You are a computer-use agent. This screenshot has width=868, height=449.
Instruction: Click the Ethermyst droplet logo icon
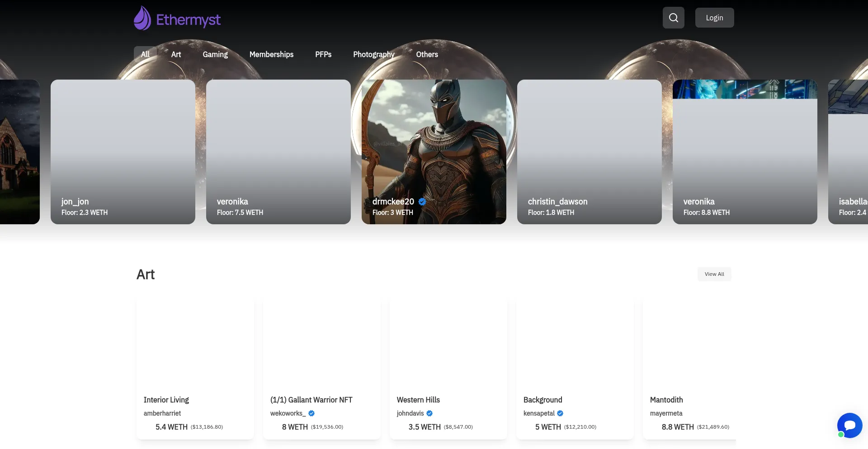pos(142,18)
